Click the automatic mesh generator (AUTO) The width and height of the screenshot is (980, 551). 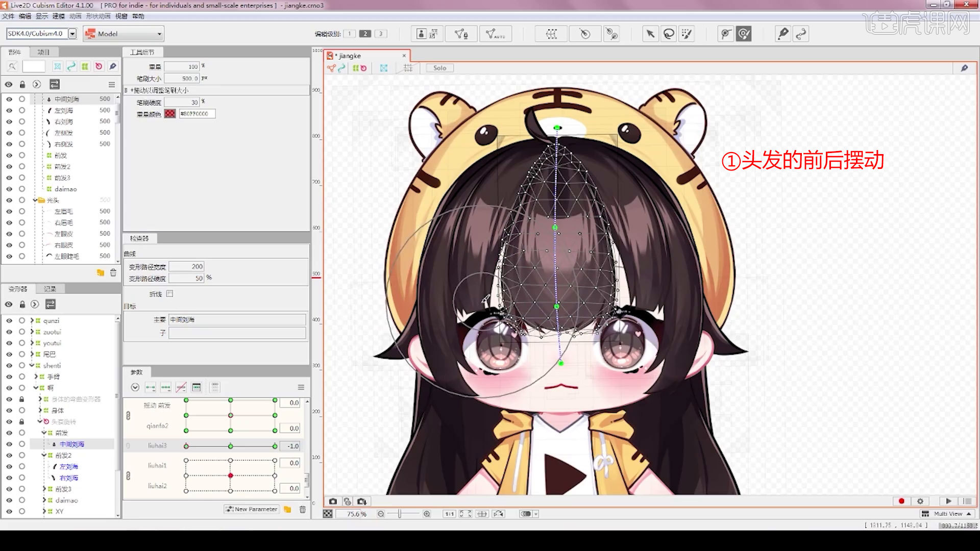click(x=495, y=34)
